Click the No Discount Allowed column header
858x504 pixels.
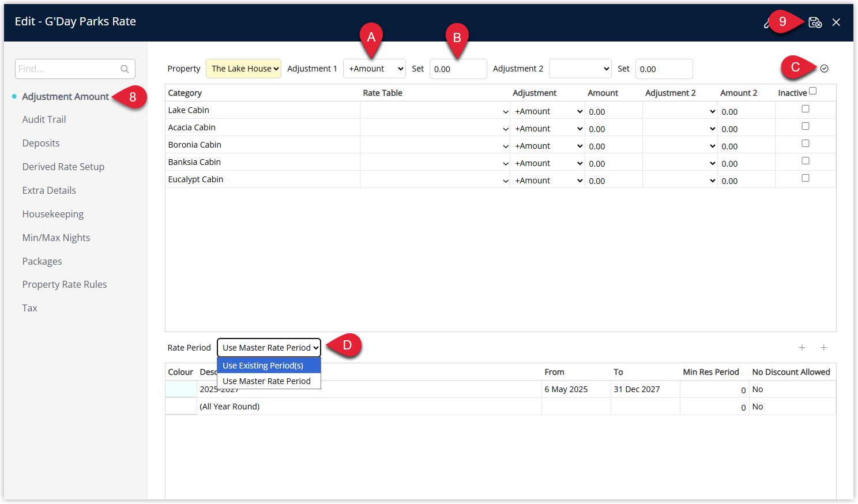point(791,373)
